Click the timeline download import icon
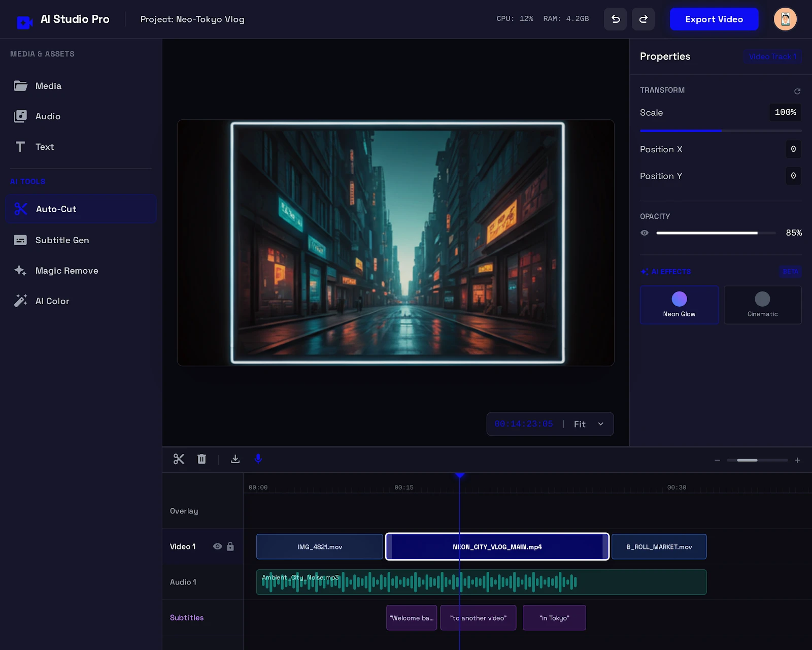812x650 pixels. (x=235, y=459)
